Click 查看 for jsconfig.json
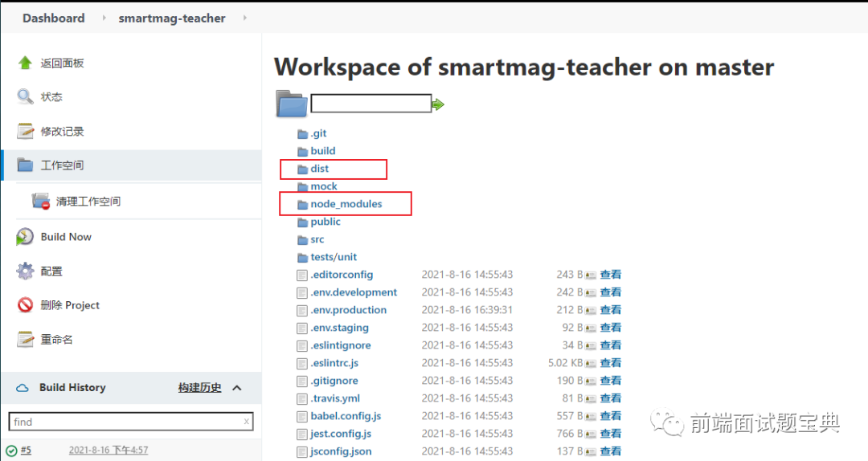This screenshot has height=461, width=868. [x=611, y=451]
